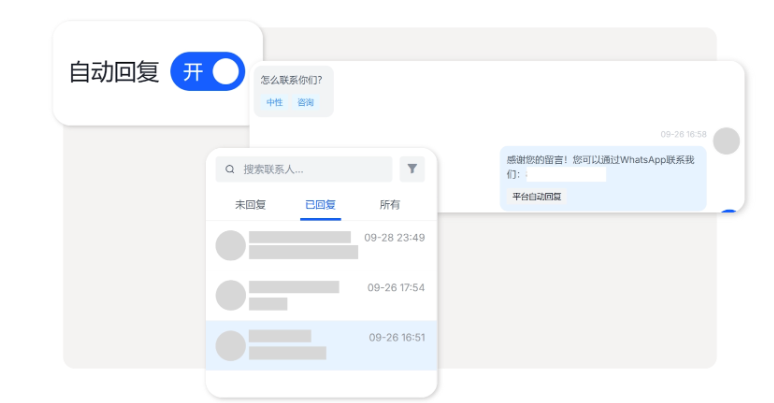This screenshot has width=774, height=403.
Task: Open the conversation dated 09-28 23:49
Action: [x=320, y=245]
